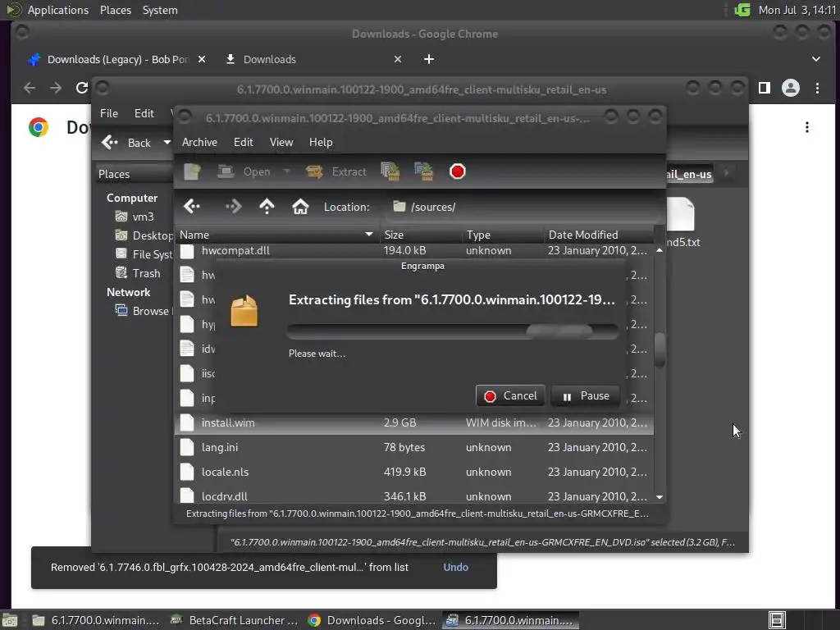Click the forward arrow in Engrampa location bar

[233, 206]
